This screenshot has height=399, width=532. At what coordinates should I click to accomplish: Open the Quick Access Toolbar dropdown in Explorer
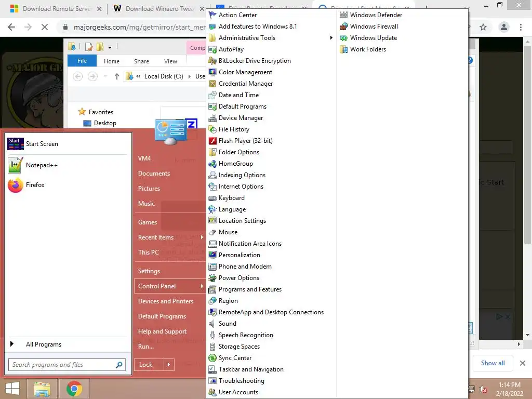(x=110, y=47)
